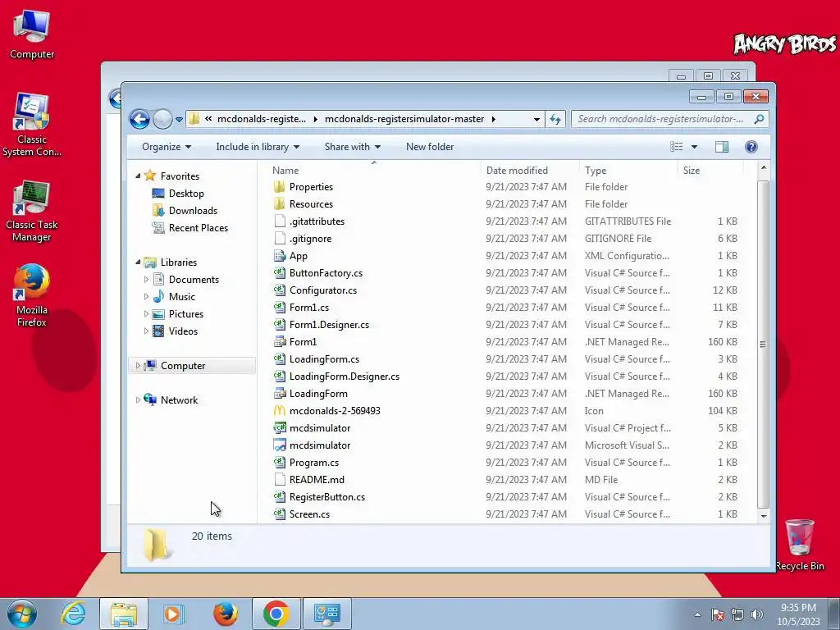The height and width of the screenshot is (630, 840).
Task: Expand the Videos library node
Action: tap(146, 331)
